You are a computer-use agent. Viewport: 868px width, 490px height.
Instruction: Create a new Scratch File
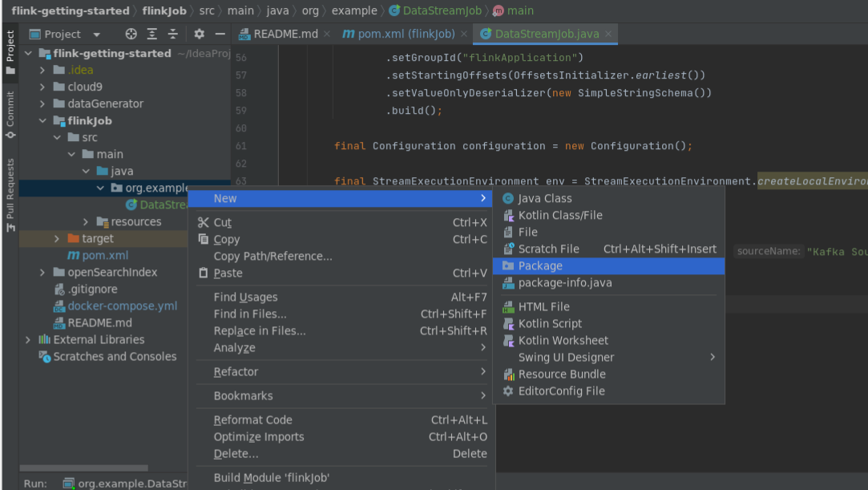point(609,249)
